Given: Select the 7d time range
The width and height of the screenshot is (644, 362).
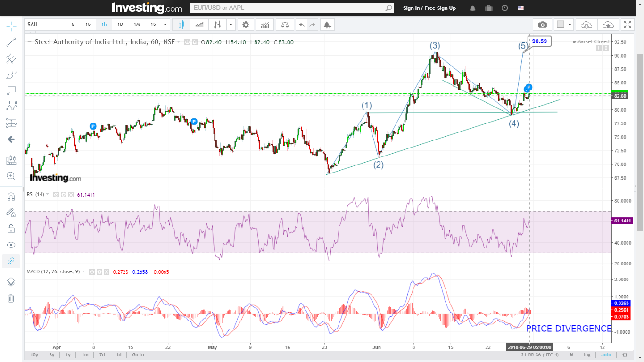Looking at the screenshot, I should click(102, 354).
